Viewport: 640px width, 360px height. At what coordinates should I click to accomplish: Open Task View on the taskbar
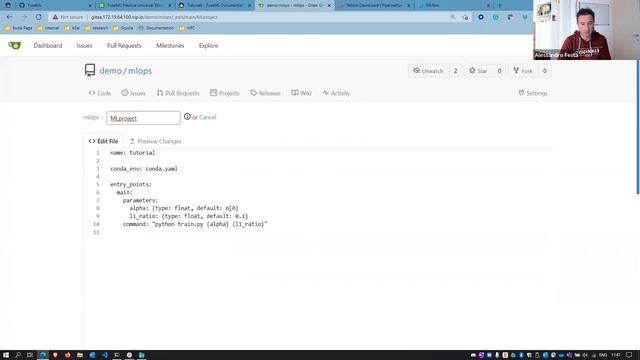[30, 355]
